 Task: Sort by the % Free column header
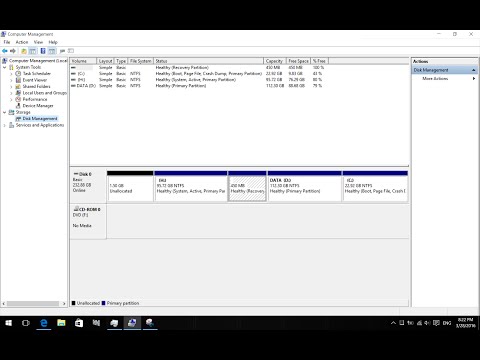click(319, 61)
